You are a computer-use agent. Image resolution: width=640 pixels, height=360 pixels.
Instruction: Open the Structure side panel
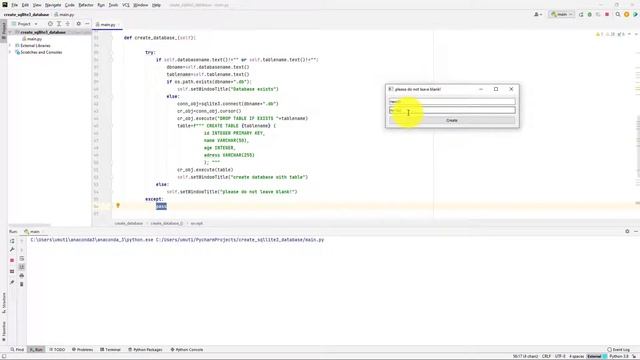[x=4, y=302]
